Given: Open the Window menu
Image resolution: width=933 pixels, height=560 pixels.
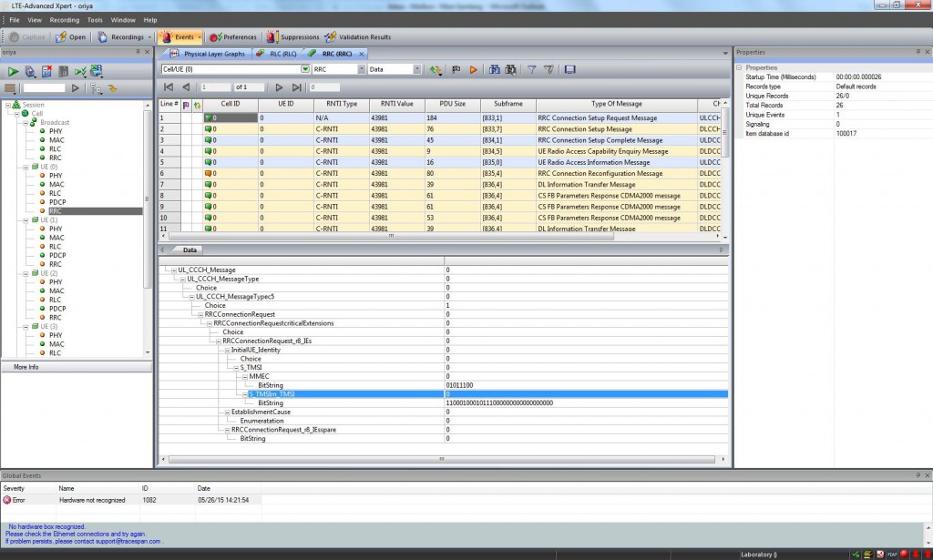Looking at the screenshot, I should click(x=123, y=20).
